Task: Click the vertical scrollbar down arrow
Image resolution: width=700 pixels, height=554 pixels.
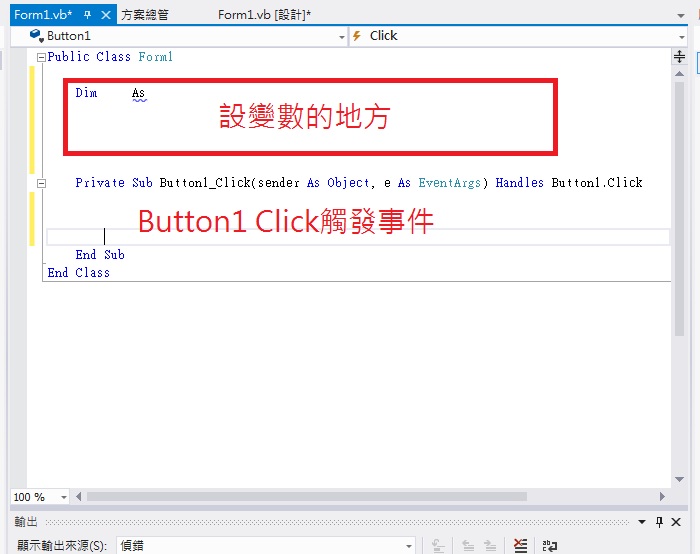Action: click(679, 479)
